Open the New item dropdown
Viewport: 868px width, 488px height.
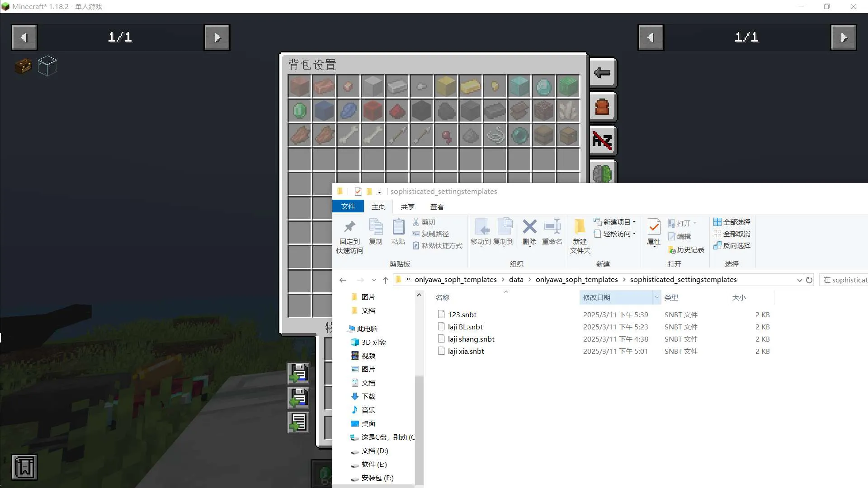point(615,222)
